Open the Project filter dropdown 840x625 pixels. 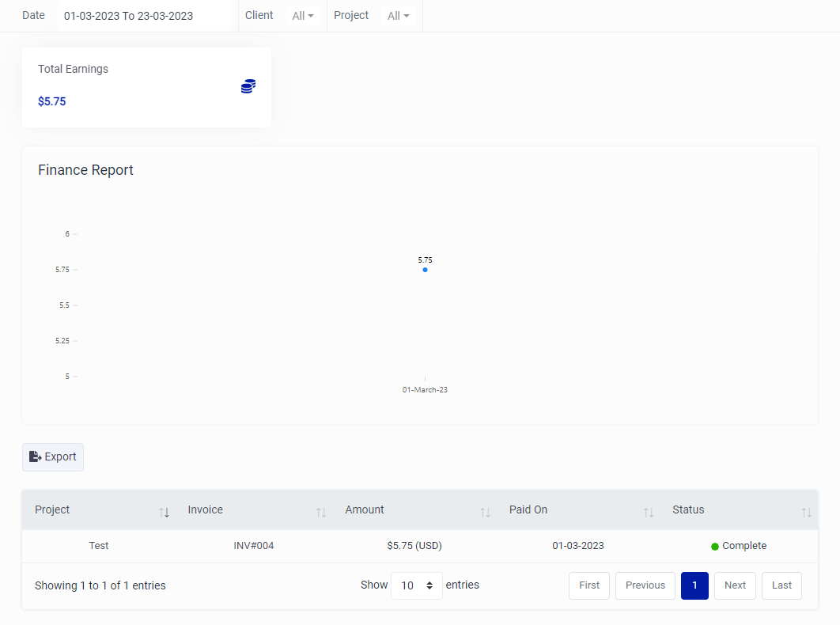[x=399, y=15]
